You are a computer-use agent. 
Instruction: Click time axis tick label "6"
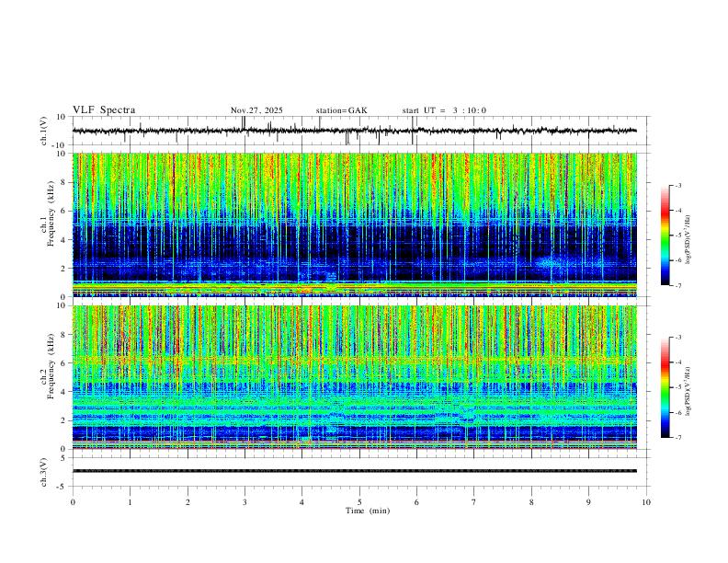(417, 502)
